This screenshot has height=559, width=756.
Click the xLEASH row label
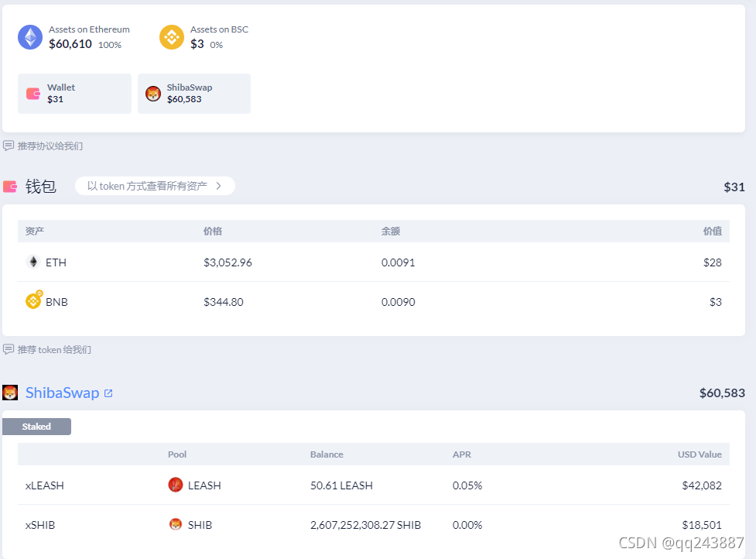click(44, 485)
